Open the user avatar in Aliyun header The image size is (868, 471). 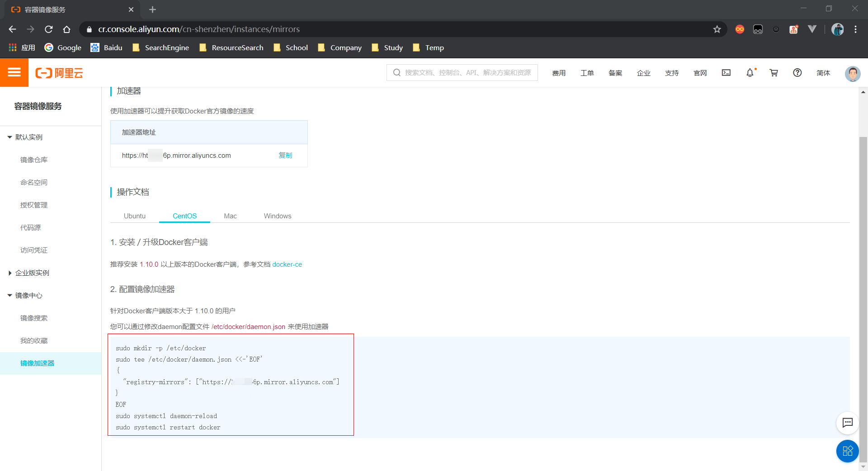(852, 73)
